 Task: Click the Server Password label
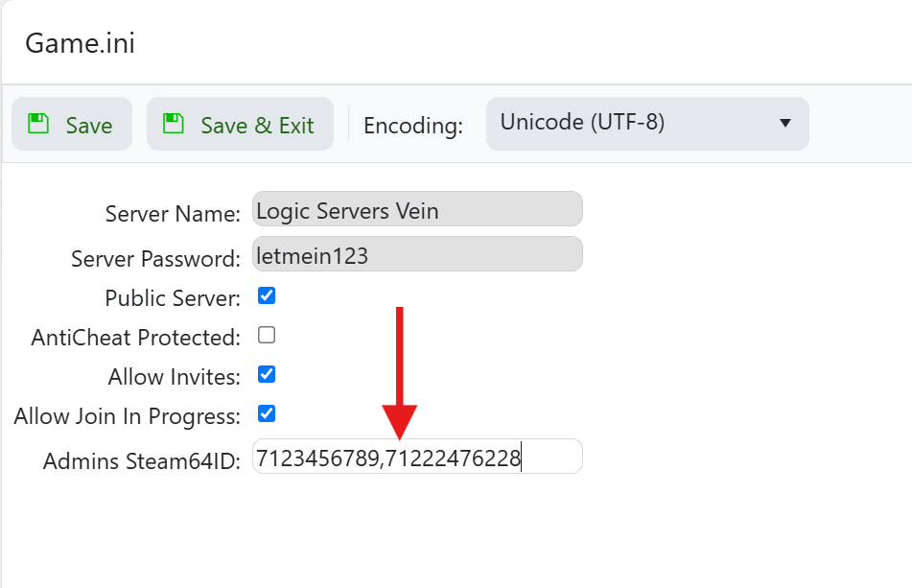click(x=155, y=259)
